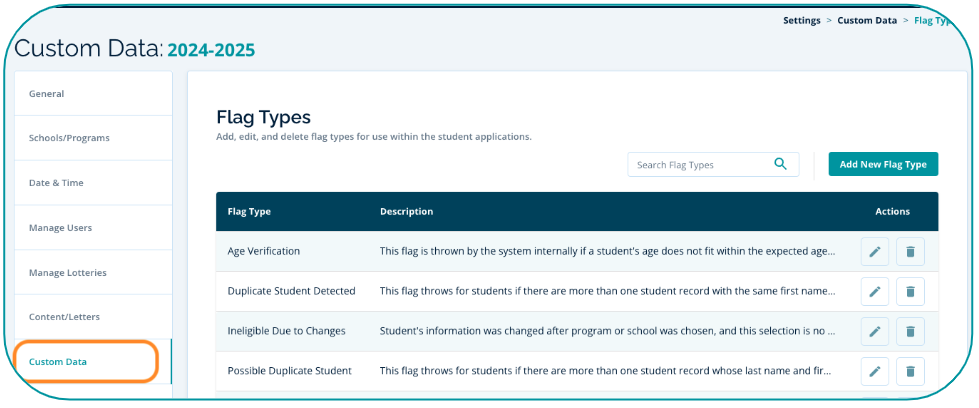
Task: Edit the Possible Duplicate Student flag
Action: tap(875, 371)
